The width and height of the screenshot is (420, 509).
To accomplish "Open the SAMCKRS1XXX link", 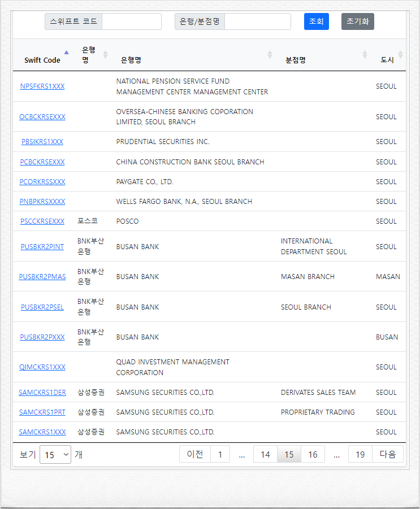I will click(x=42, y=432).
